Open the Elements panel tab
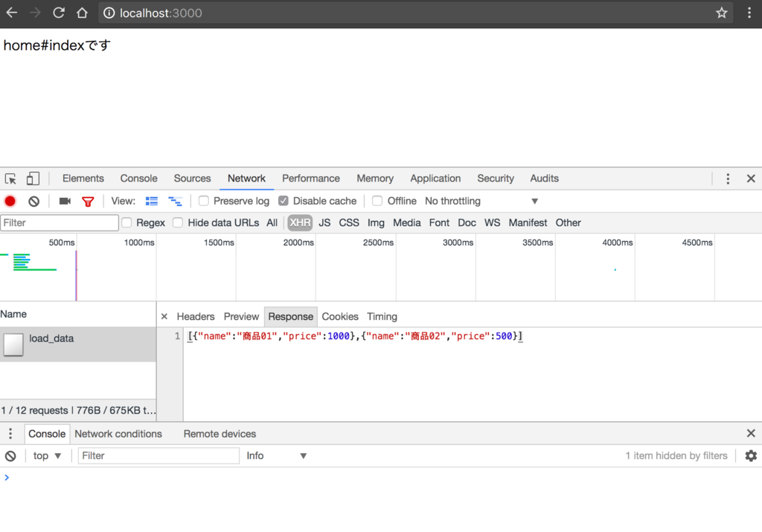 coord(83,179)
